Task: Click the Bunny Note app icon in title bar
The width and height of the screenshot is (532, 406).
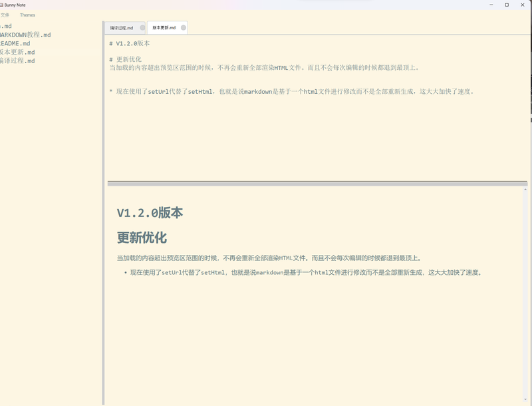Action: click(1, 5)
